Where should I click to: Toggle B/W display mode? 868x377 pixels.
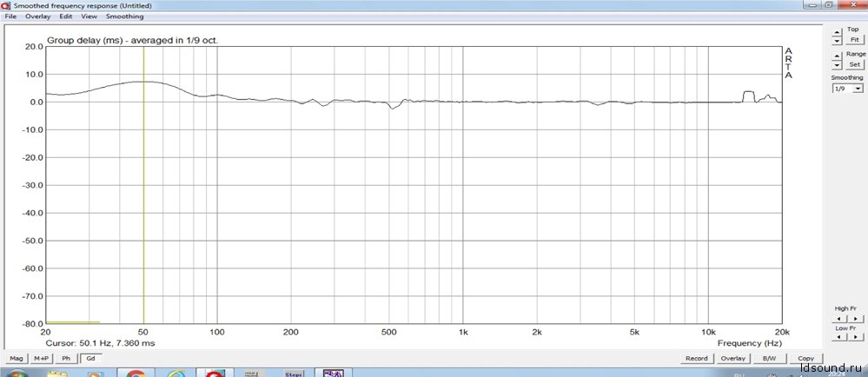pos(769,359)
